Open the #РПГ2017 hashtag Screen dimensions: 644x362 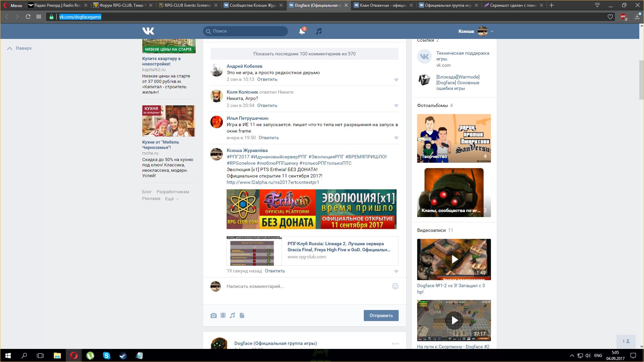point(238,157)
